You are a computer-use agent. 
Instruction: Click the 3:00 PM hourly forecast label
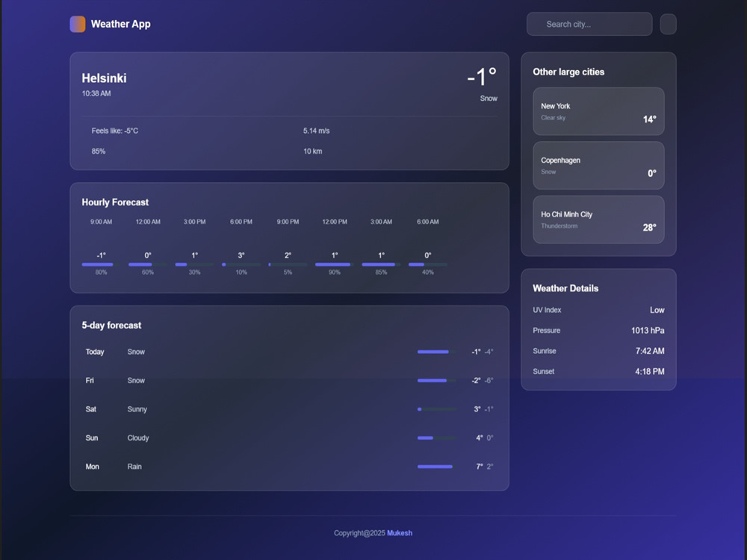pyautogui.click(x=194, y=222)
